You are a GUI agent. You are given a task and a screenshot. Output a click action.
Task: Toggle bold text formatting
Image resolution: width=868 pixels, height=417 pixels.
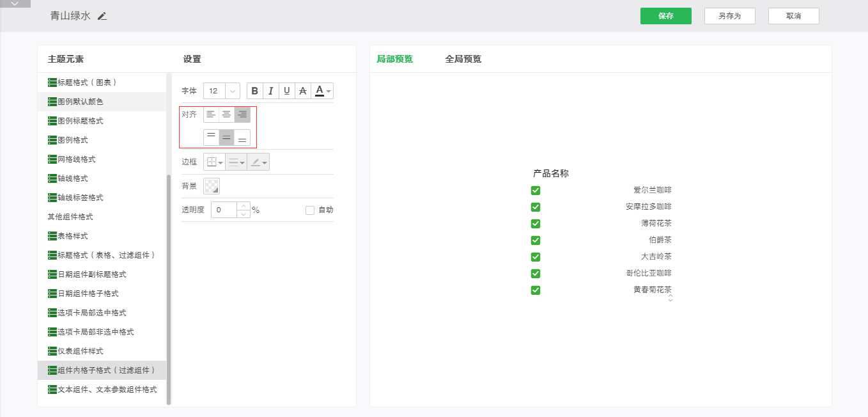click(x=255, y=91)
